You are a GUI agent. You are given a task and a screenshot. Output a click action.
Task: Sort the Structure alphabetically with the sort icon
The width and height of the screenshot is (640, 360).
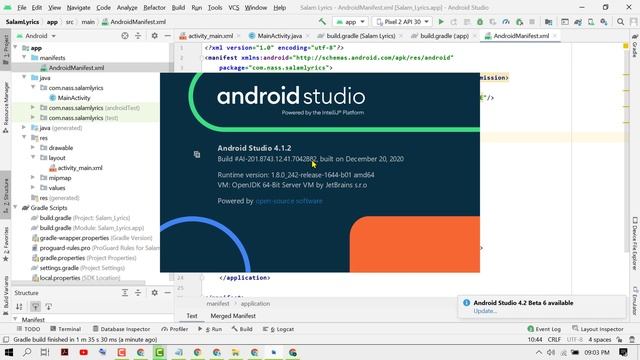coord(19,307)
